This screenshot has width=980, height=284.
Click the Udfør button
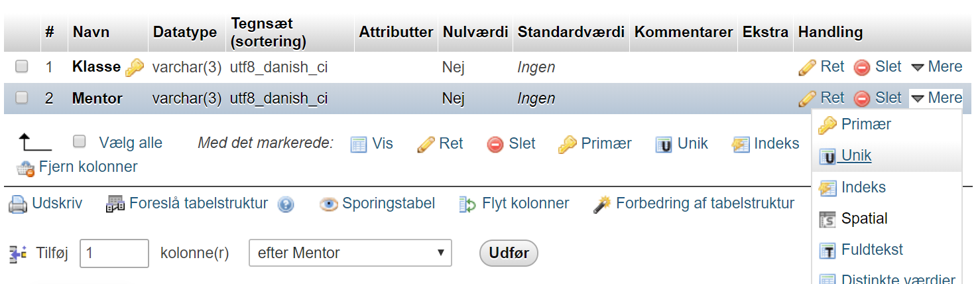tap(509, 253)
